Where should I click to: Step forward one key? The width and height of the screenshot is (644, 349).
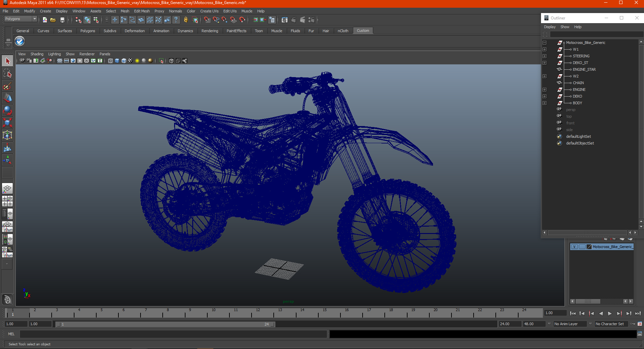(619, 313)
